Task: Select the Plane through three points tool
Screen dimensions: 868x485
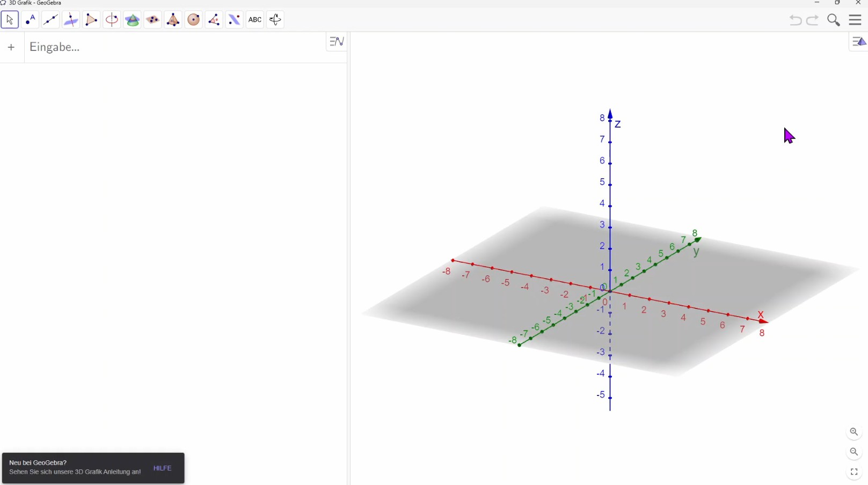Action: [152, 20]
